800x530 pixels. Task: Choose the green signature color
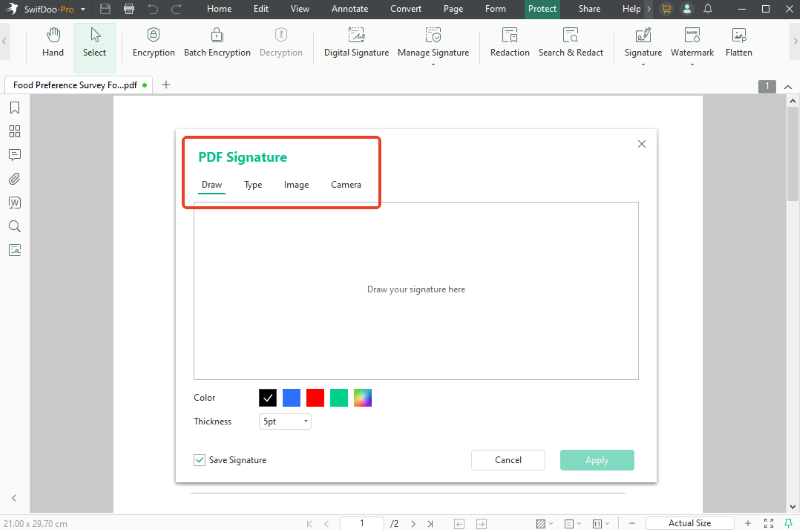tap(339, 398)
